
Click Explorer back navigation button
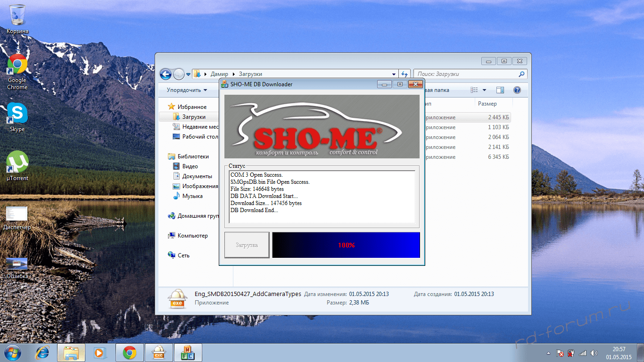point(165,74)
